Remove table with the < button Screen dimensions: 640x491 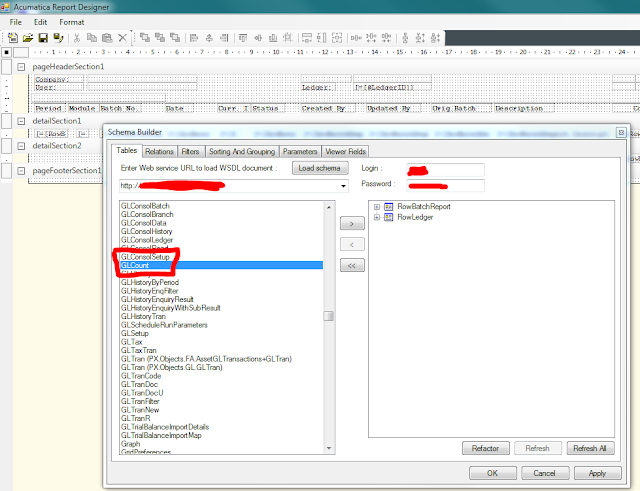tap(352, 244)
